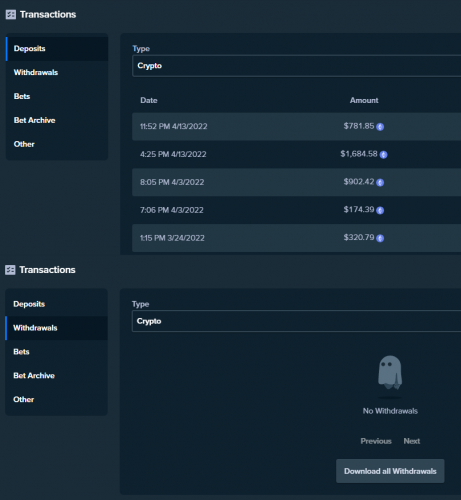Screen dimensions: 461x500
Task: Open the Type dropdown in the Deposits panel
Action: point(297,66)
